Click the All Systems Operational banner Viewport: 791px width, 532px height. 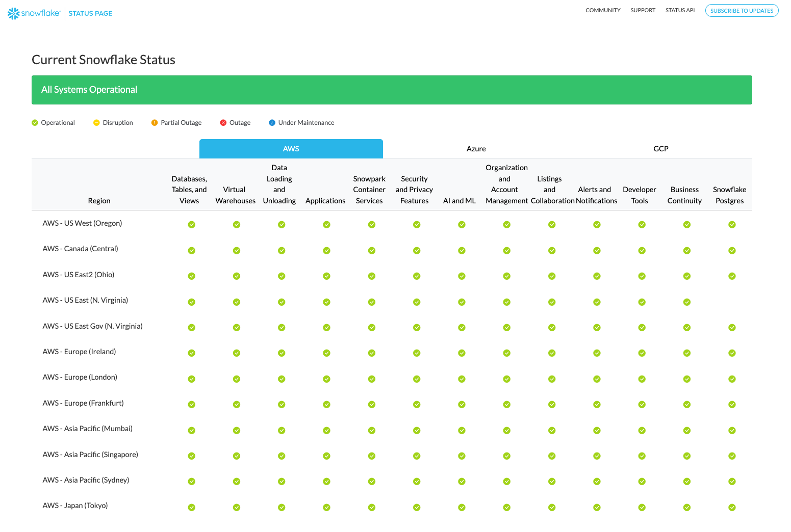pos(392,90)
